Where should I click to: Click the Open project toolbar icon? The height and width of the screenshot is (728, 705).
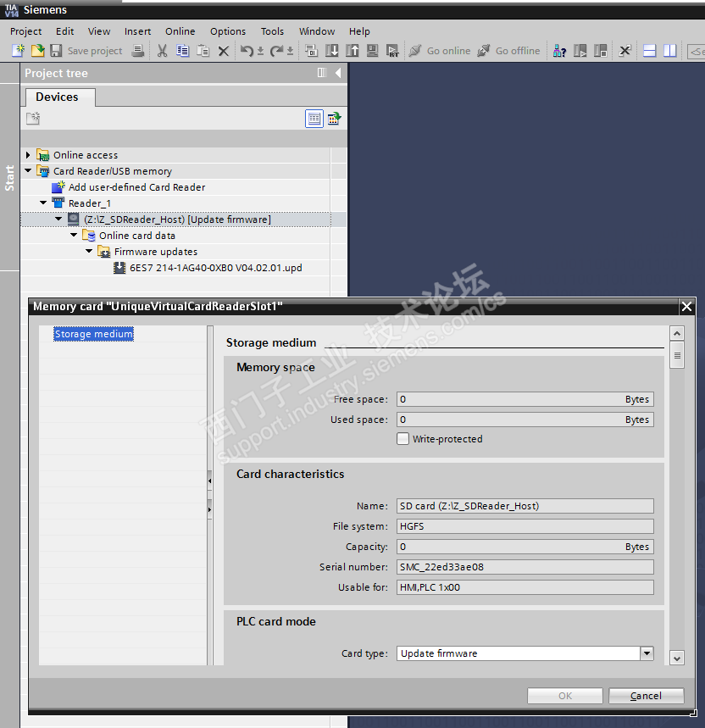(x=37, y=51)
